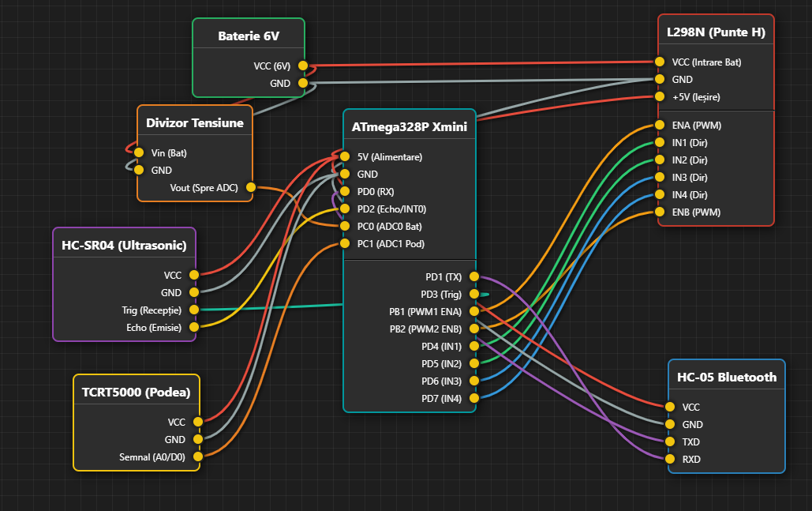Click the TXD pin on HC-05 Bluetooth
Image resolution: width=812 pixels, height=511 pixels.
pyautogui.click(x=670, y=441)
